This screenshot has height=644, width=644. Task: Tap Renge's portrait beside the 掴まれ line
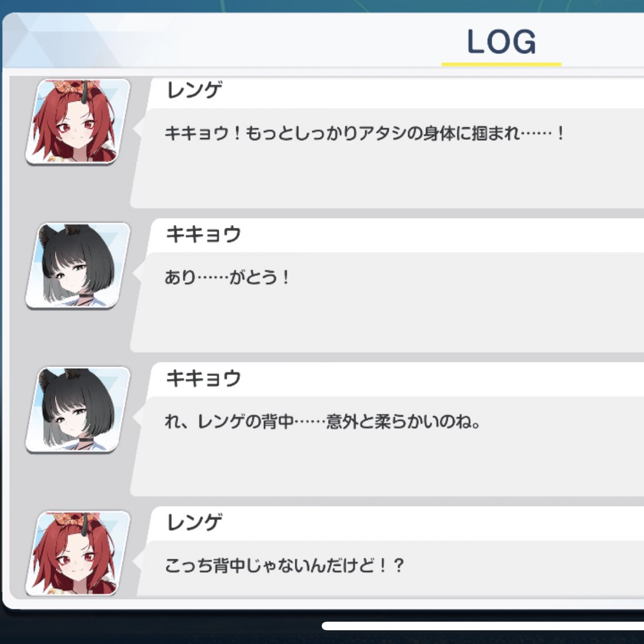tap(78, 121)
